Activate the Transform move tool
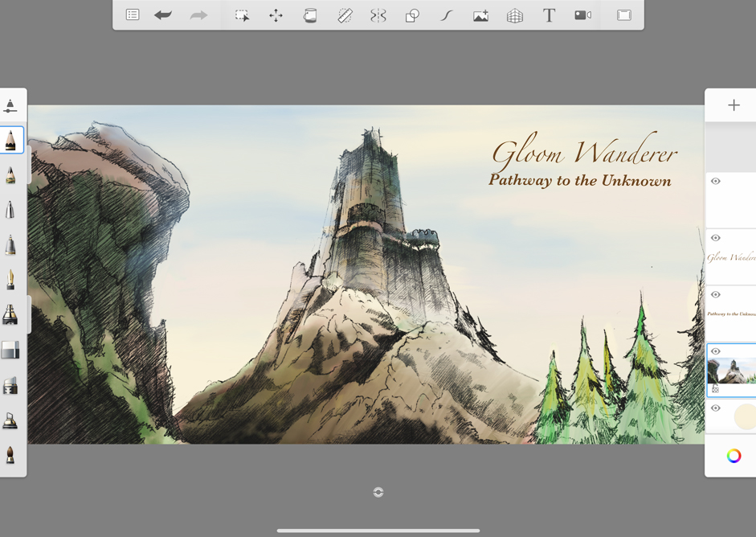This screenshot has width=756, height=537. tap(276, 15)
